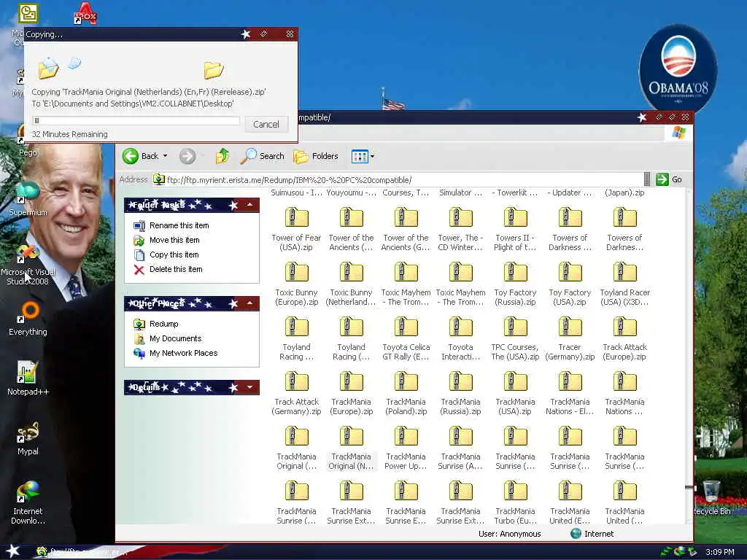
Task: Select TrackMania Turbo (Eu... zip file
Action: point(515,503)
